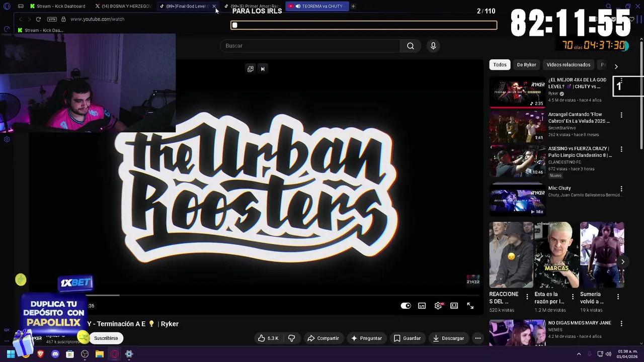
Task: Click the pop-out video icon above player
Action: coord(251,69)
